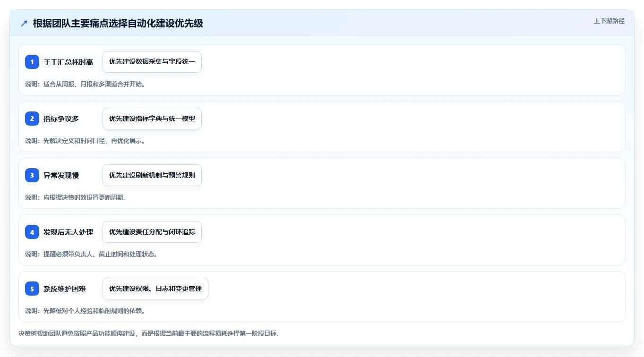Select the 优先建设数据采集与字段统一 box
Screen dimensions: 644x357
152,62
